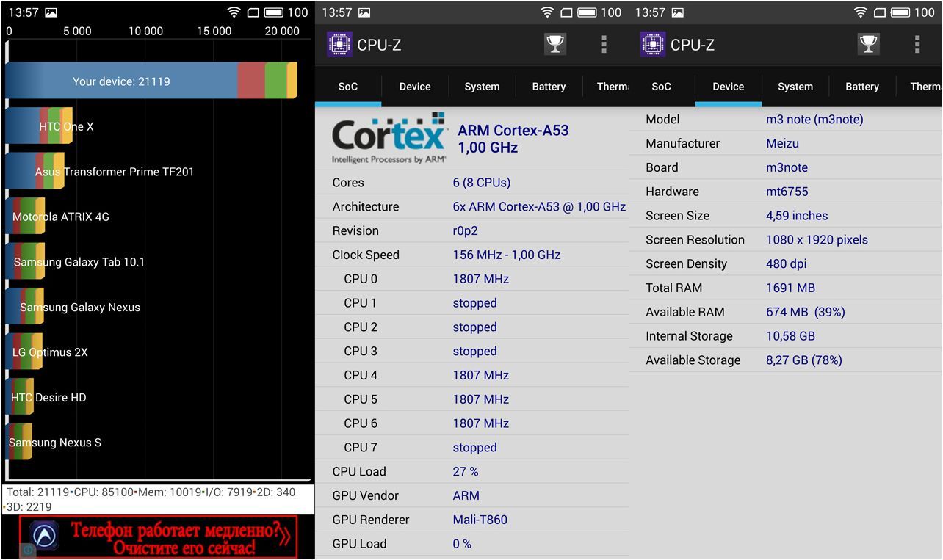Tap the trophy icon on the Device info screen

[869, 45]
